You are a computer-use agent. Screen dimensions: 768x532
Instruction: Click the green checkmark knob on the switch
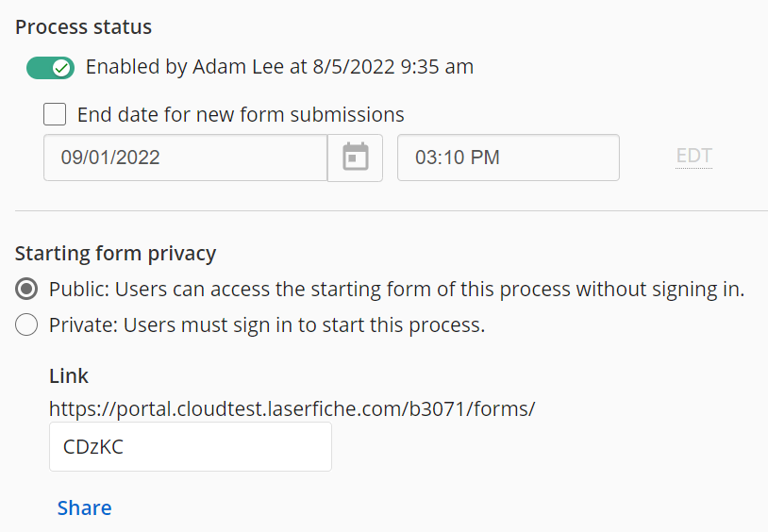(61, 68)
